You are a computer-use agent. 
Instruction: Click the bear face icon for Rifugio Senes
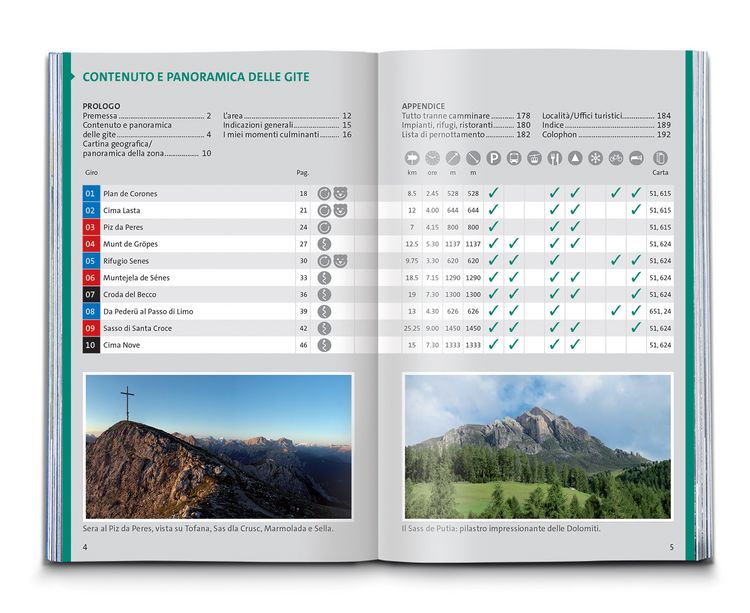click(x=341, y=261)
